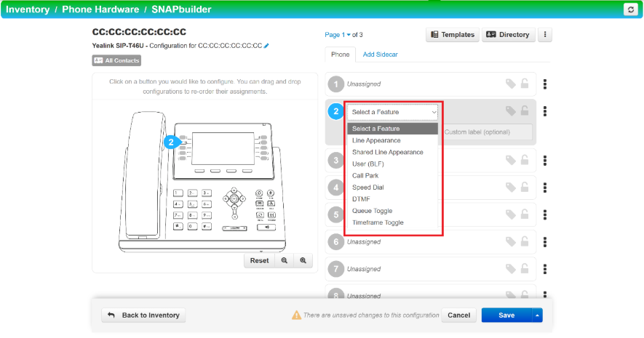
Task: Pick the highlighted Select a Feature option
Action: tap(393, 129)
